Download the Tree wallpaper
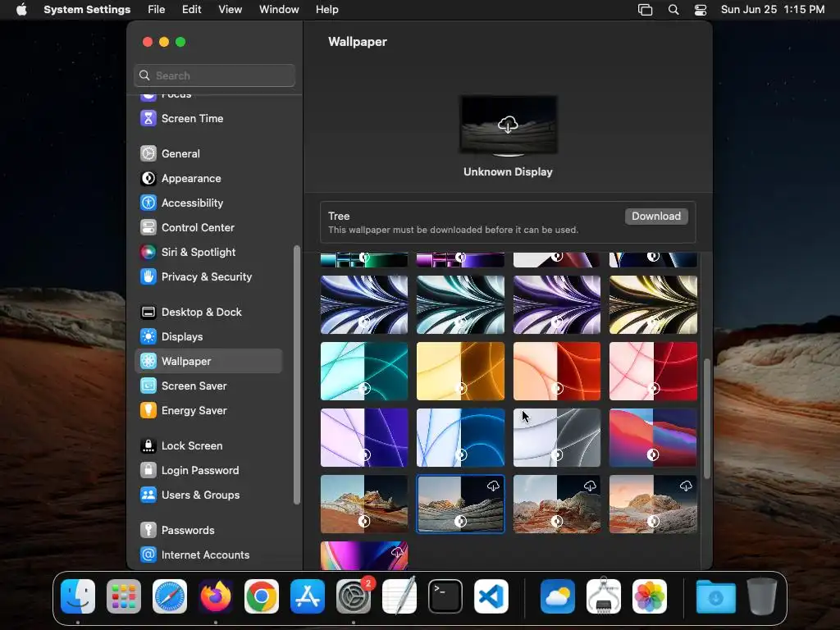This screenshot has width=840, height=630. (x=656, y=216)
